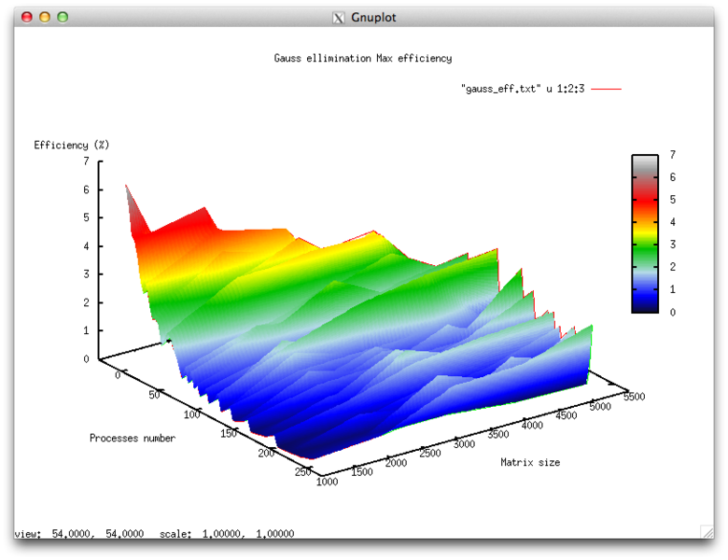
Task: Click the 1000 matrix size tick label
Action: coord(327,482)
